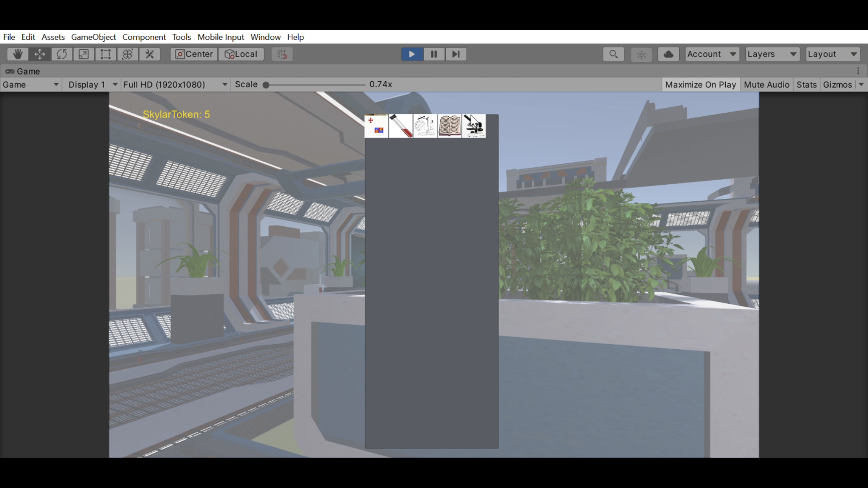Open cloud services icon

click(x=668, y=54)
